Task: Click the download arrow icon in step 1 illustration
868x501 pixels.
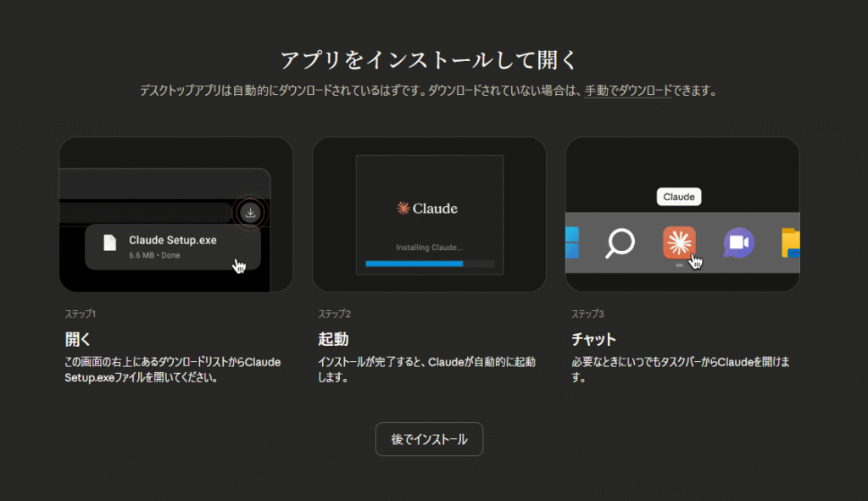Action: 249,213
